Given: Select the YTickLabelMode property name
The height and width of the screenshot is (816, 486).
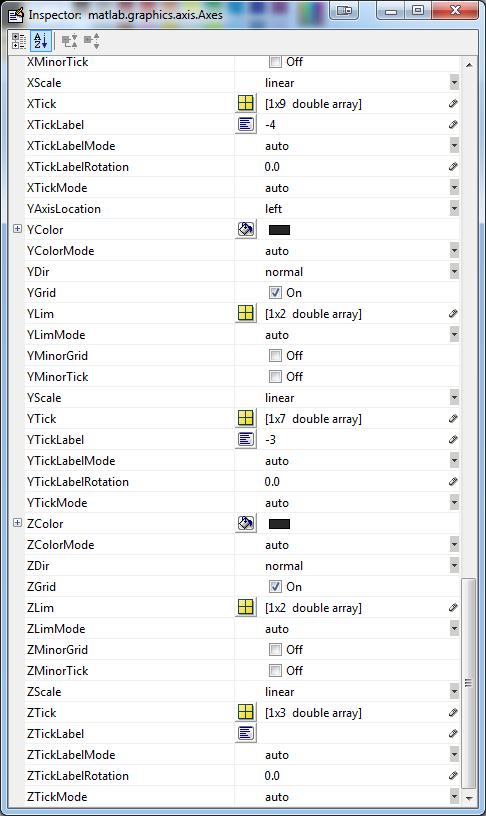Looking at the screenshot, I should click(71, 461).
